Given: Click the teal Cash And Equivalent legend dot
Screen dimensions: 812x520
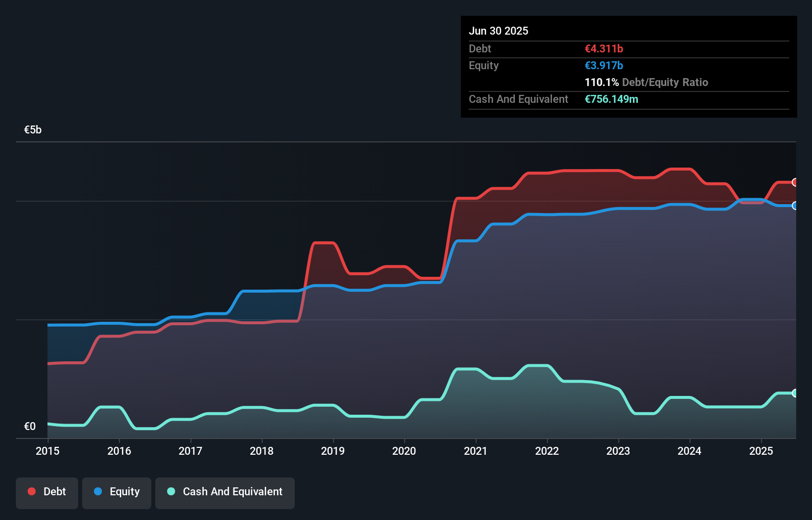Looking at the screenshot, I should (x=171, y=491).
